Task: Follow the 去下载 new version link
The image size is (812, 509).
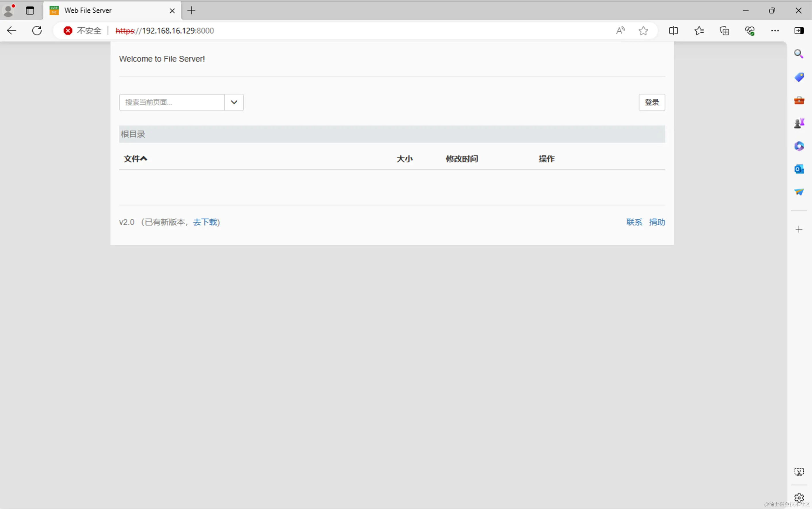Action: tap(205, 222)
